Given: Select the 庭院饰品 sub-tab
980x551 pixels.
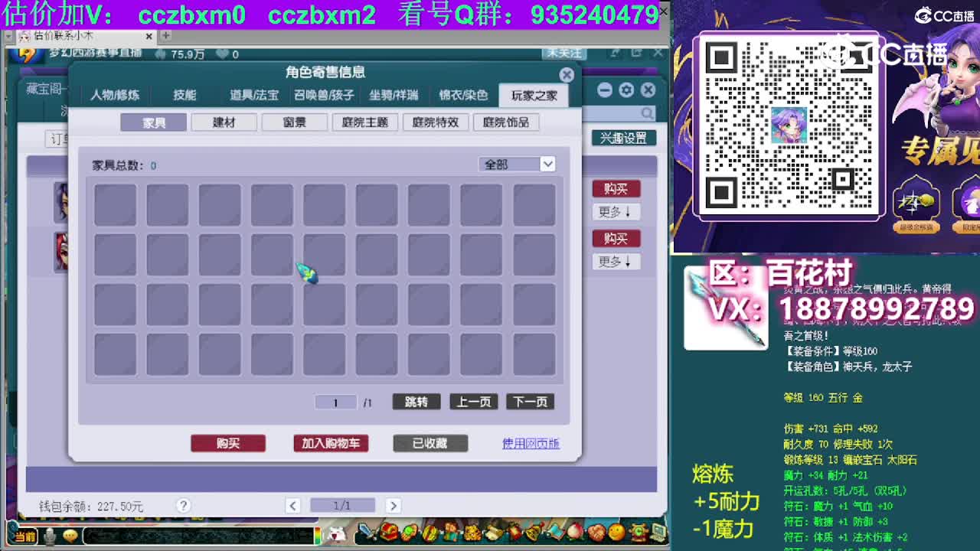Looking at the screenshot, I should [506, 122].
